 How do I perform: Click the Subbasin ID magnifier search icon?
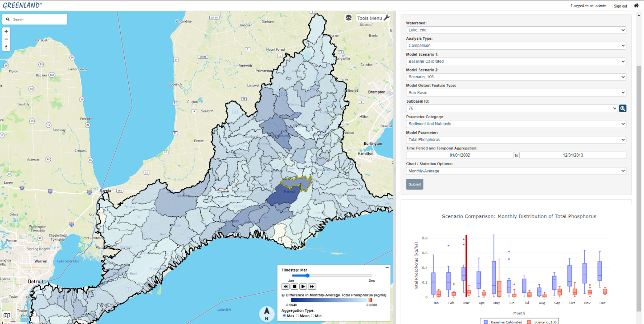[623, 108]
